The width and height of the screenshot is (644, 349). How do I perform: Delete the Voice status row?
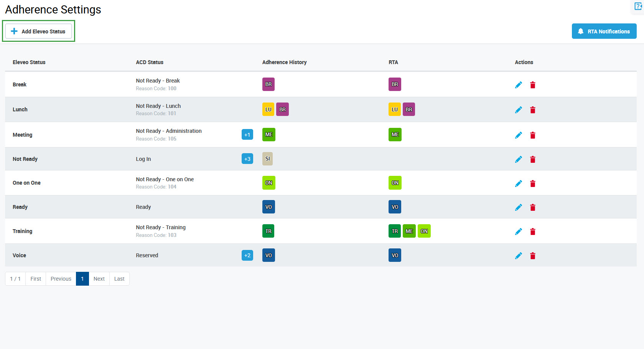(x=532, y=256)
